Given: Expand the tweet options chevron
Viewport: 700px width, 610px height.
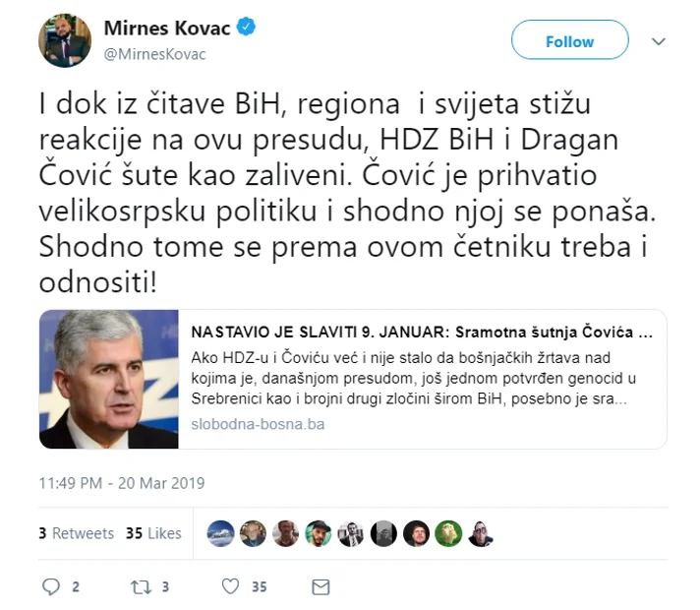Looking at the screenshot, I should (x=659, y=41).
